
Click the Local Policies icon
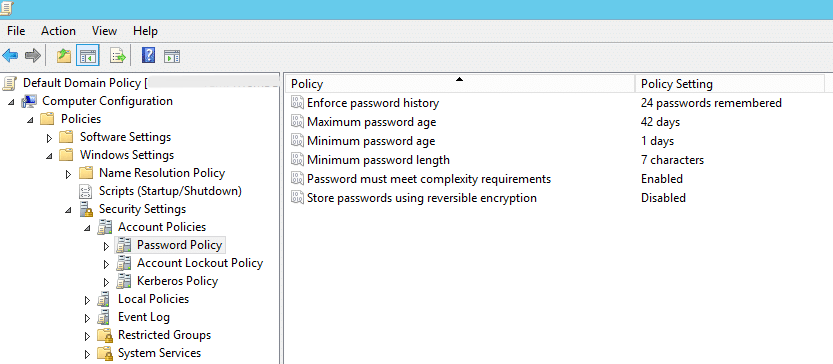(x=104, y=300)
